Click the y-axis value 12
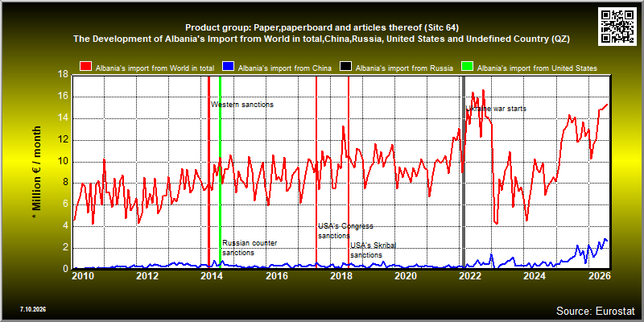The width and height of the screenshot is (644, 322). (x=64, y=140)
